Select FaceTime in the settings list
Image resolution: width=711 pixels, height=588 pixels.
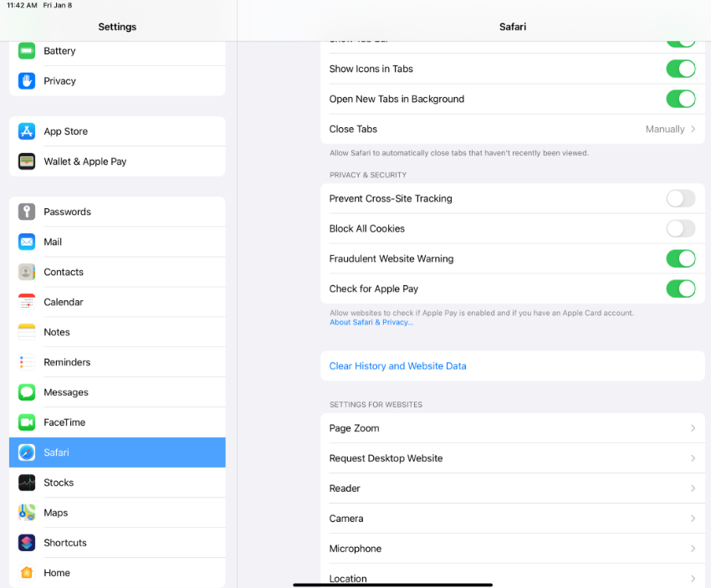tap(117, 422)
